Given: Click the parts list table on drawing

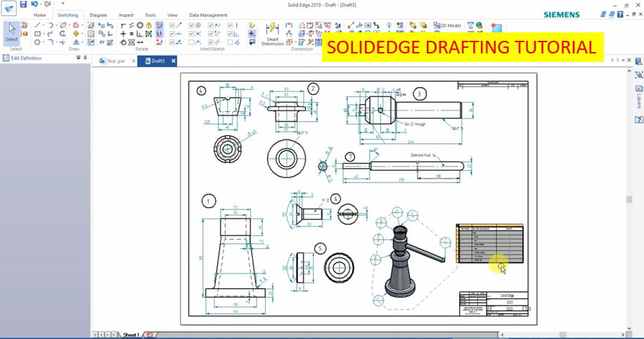Looking at the screenshot, I should pos(489,243).
